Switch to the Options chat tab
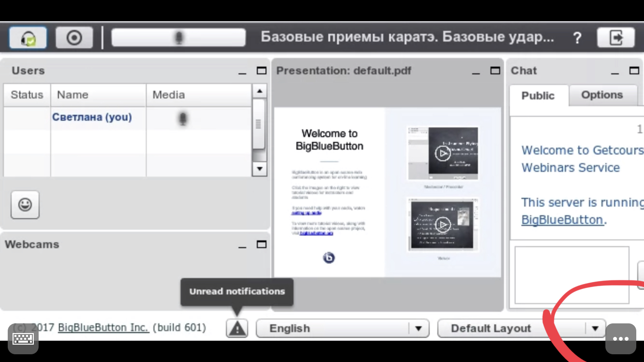644x362 pixels. click(x=602, y=95)
